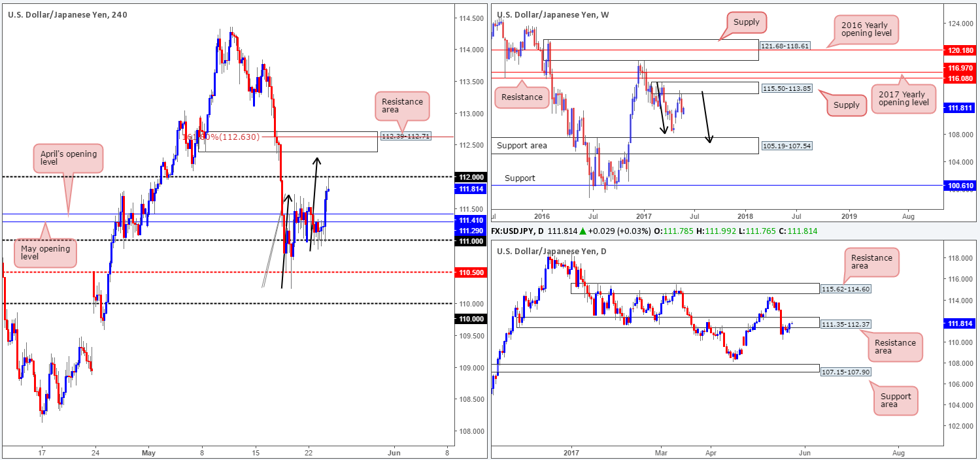Select the weekly Support area text
This screenshot has height=460, width=980.
click(x=530, y=145)
